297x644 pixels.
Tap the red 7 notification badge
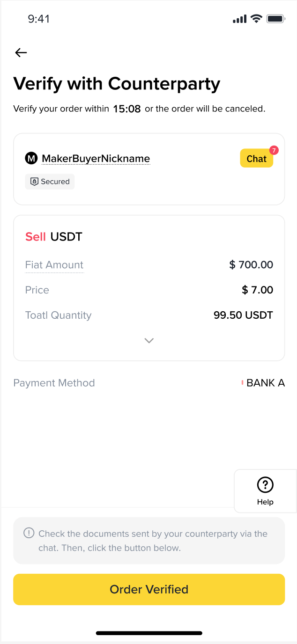point(274,150)
